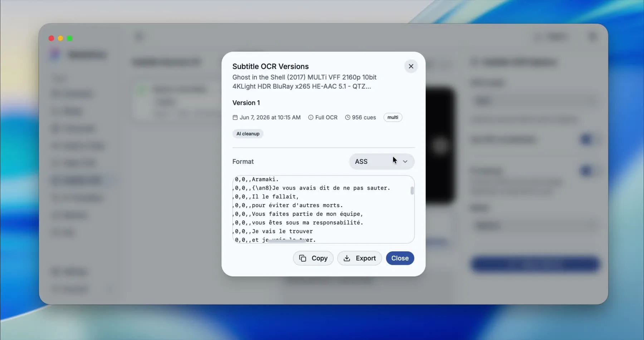Click the multi language tag
Viewport: 644px width, 340px height.
click(x=392, y=117)
